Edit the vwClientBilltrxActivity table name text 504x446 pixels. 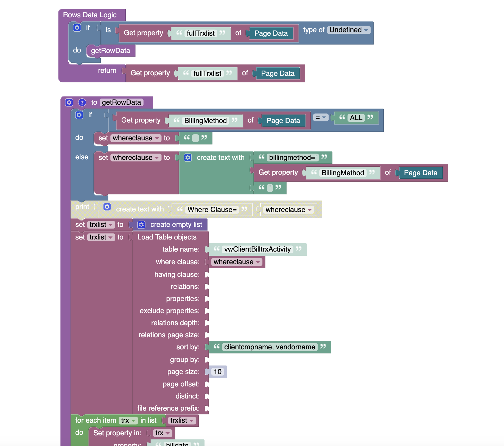point(257,249)
